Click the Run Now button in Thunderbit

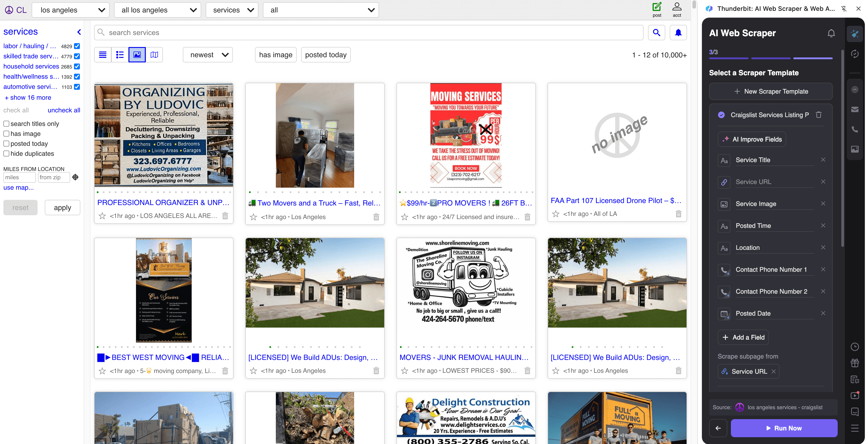[784, 428]
